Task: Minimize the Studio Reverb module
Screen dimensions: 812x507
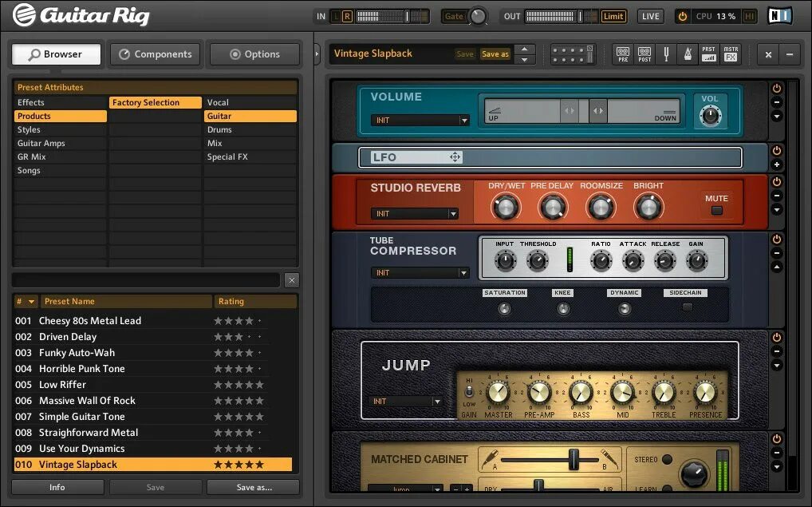Action: click(x=776, y=196)
